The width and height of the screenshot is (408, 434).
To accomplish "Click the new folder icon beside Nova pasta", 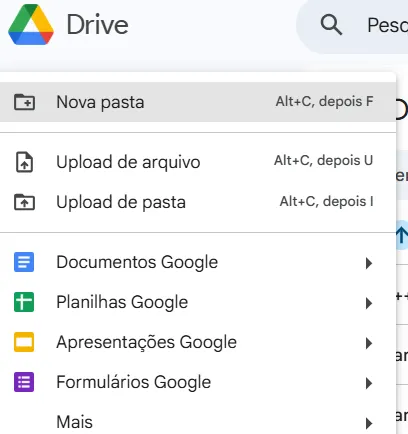I will 24,102.
